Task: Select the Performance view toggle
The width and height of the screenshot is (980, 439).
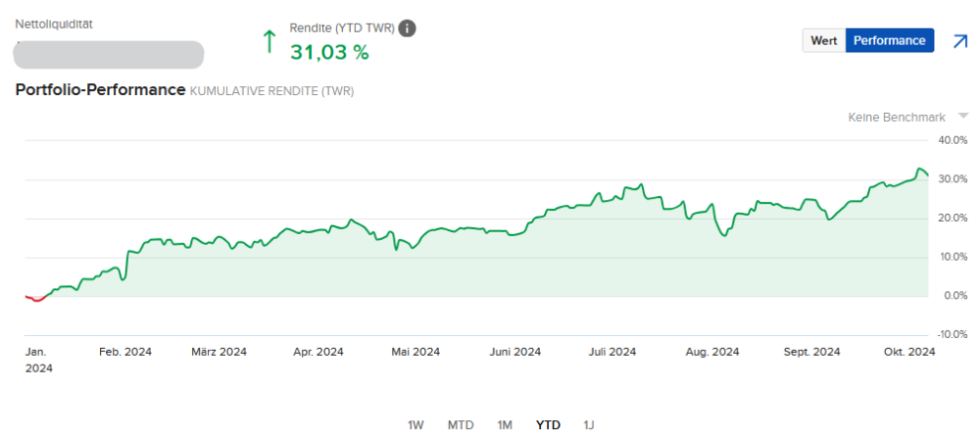Action: [889, 40]
